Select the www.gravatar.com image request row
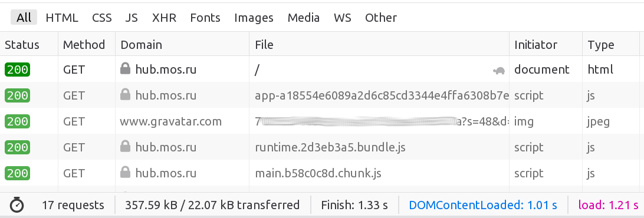The width and height of the screenshot is (644, 218). coord(322,121)
